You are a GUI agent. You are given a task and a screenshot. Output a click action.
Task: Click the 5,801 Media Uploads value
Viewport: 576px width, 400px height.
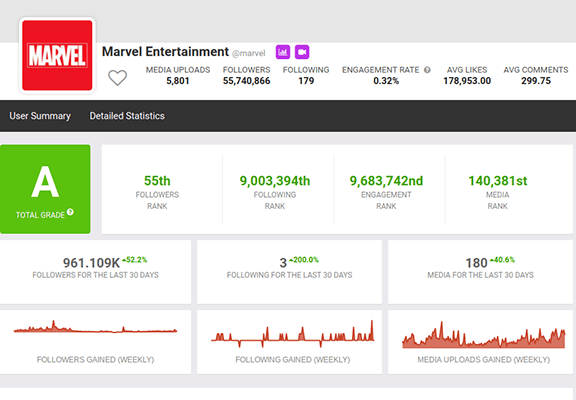point(178,81)
